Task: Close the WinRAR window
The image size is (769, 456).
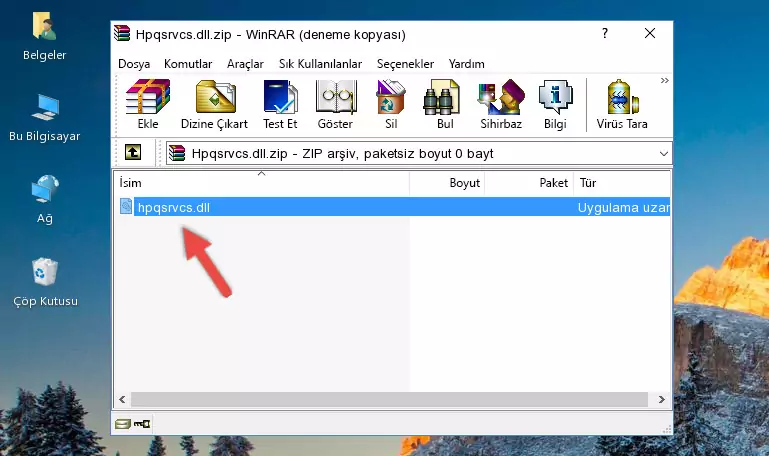Action: [650, 33]
